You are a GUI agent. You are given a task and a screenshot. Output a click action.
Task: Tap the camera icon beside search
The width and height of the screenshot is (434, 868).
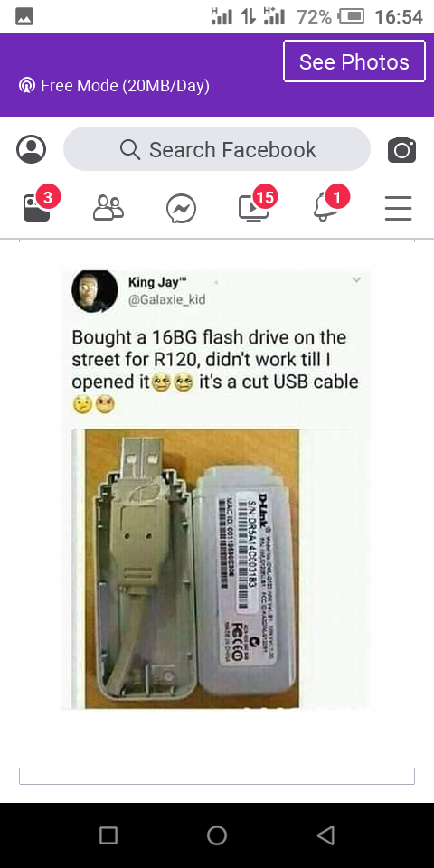pos(401,149)
